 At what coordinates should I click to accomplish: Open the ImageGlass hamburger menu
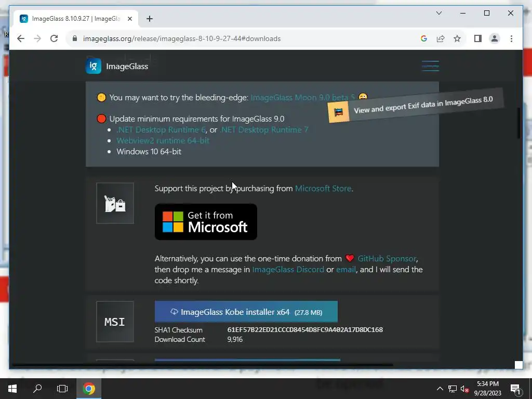[x=430, y=66]
